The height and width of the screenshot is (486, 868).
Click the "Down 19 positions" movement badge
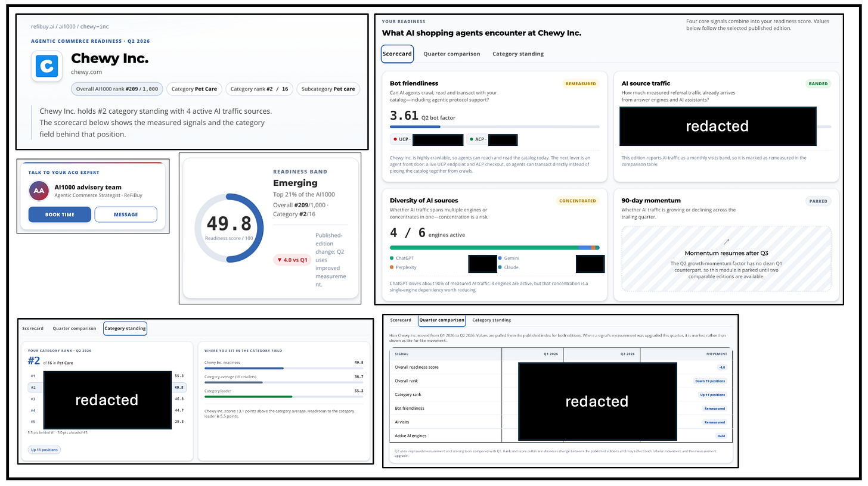pyautogui.click(x=711, y=381)
